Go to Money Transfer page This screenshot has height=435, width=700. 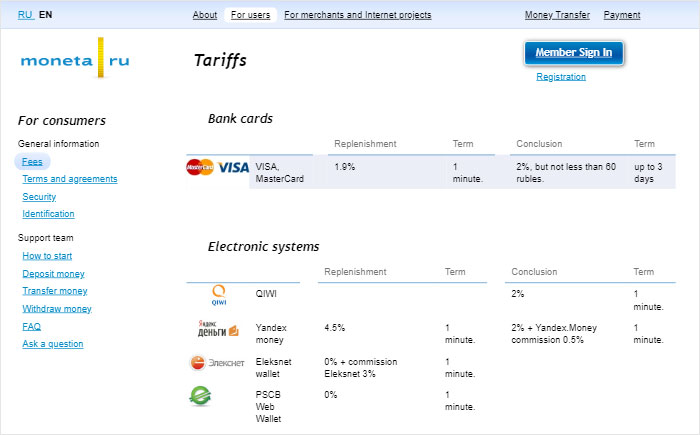(557, 15)
